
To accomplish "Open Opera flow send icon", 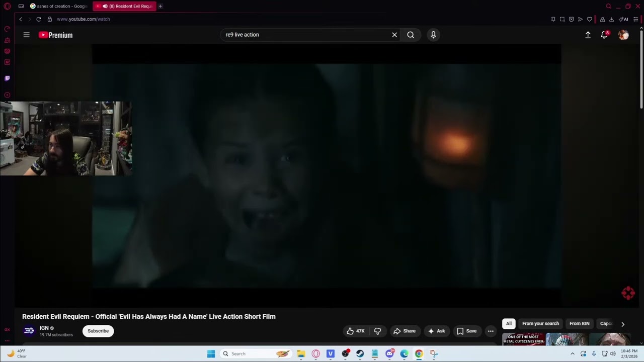I will [x=580, y=19].
